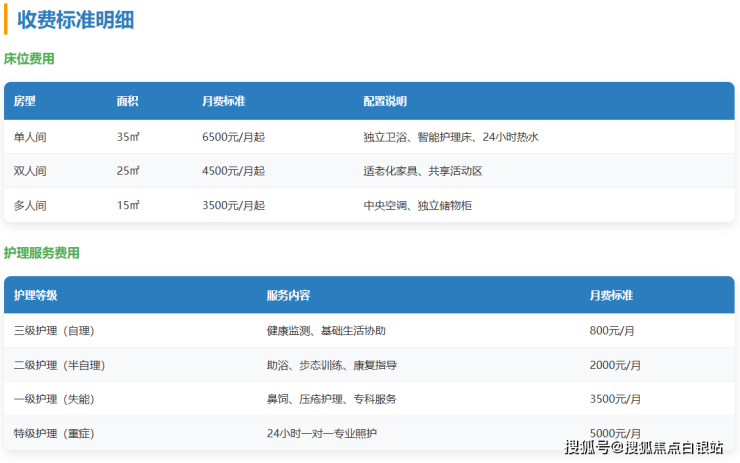The image size is (740, 463).
Task: Click the 2000元/月 price cell
Action: tap(615, 365)
